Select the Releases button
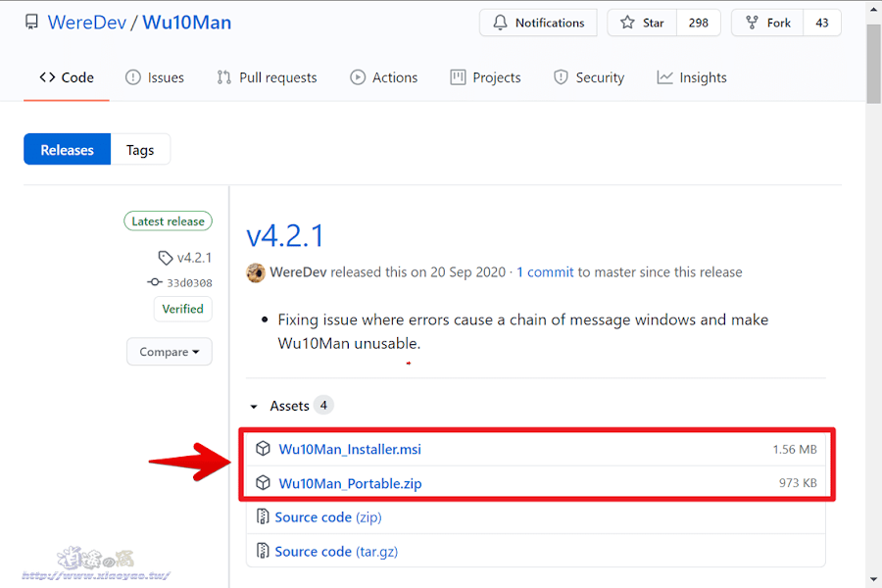 pyautogui.click(x=67, y=150)
